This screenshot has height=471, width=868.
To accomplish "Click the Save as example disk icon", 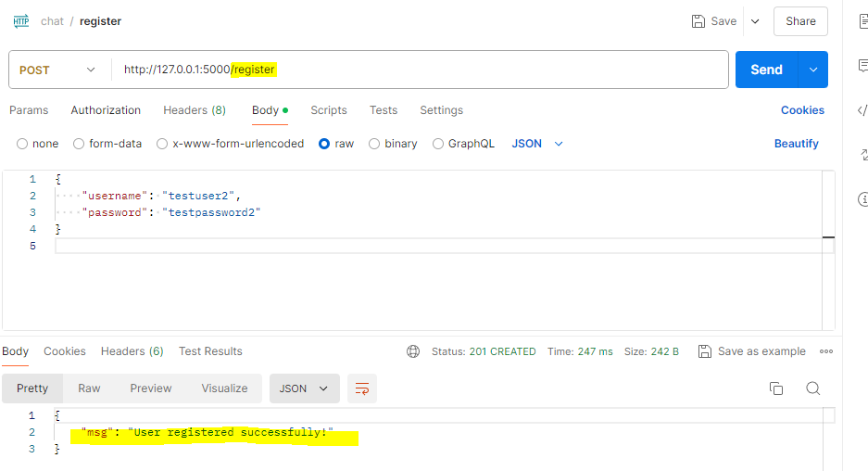I will [x=704, y=351].
